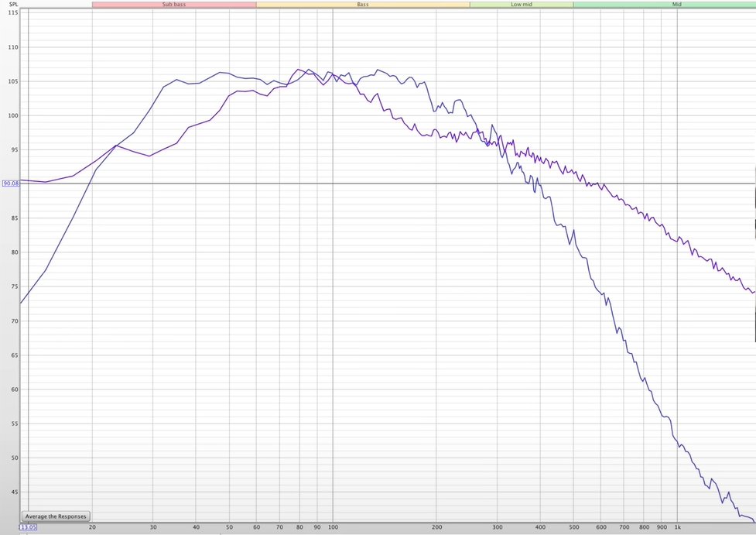
Task: Click the 1k frequency axis label
Action: coord(677,527)
